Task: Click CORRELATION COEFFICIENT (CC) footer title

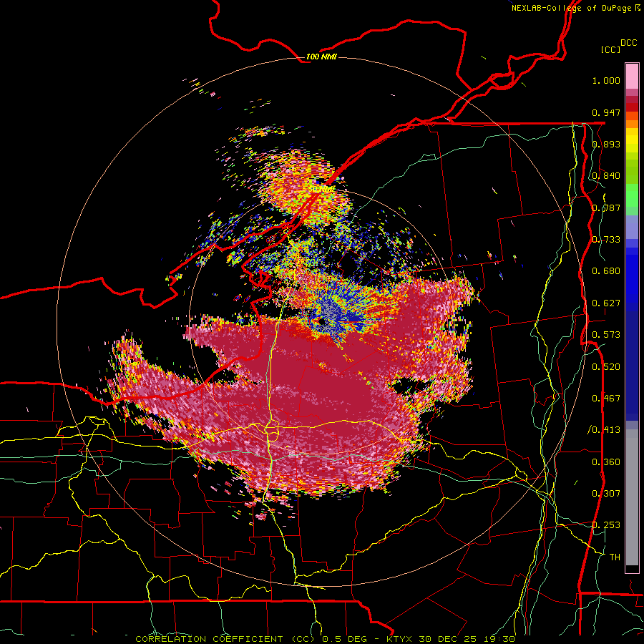Action: point(225,639)
